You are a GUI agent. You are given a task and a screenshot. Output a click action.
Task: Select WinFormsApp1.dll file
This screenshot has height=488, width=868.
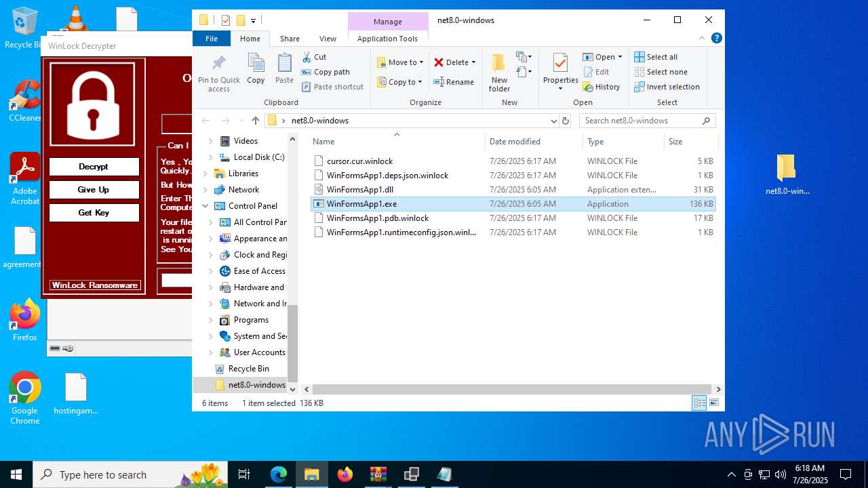point(513,190)
